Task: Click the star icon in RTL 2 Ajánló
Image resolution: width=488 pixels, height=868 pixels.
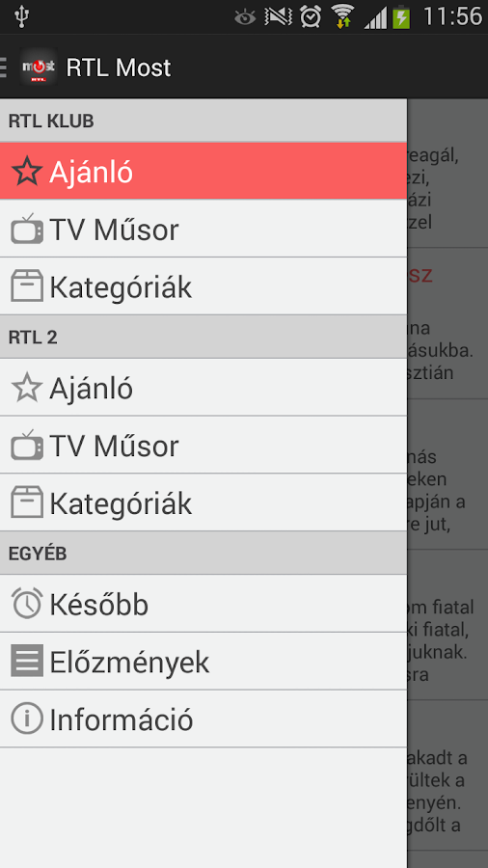Action: tap(27, 388)
